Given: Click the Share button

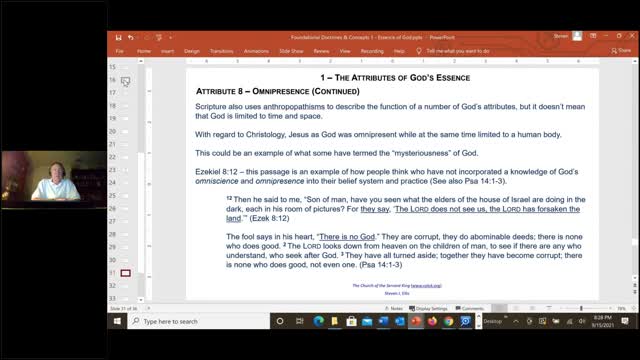Looking at the screenshot, I should (x=621, y=51).
